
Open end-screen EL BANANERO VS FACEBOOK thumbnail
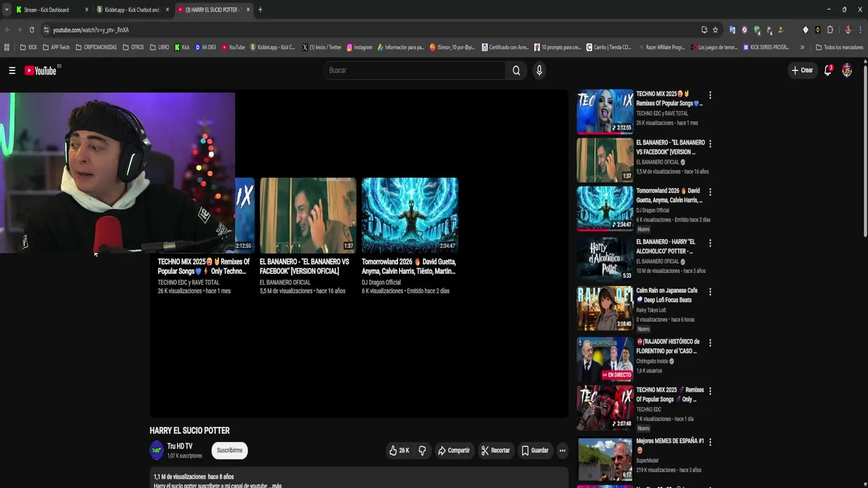point(308,215)
